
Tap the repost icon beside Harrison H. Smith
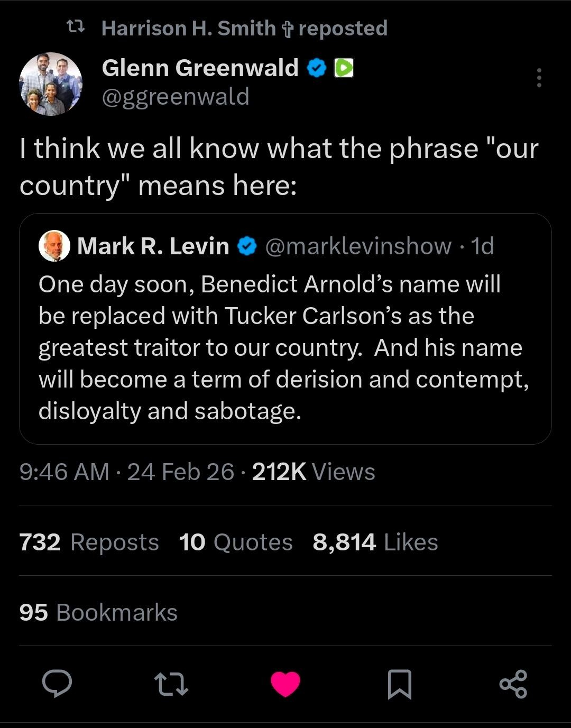click(75, 25)
